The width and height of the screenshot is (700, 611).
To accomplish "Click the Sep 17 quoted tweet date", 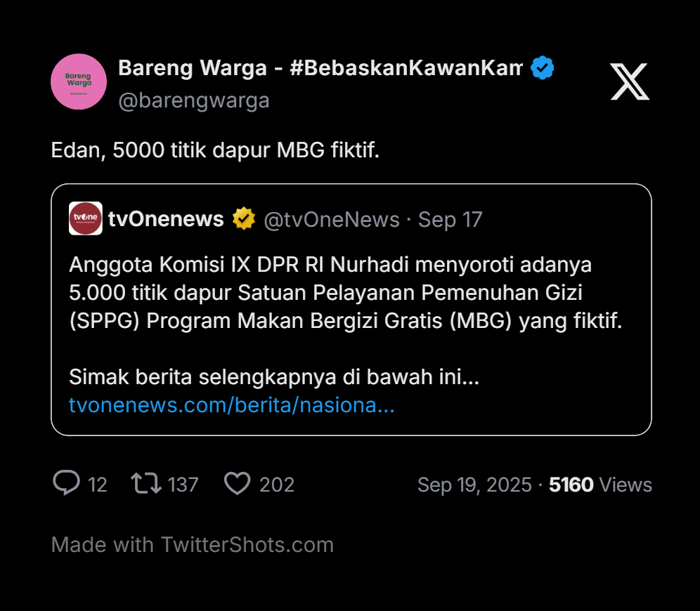I will click(451, 220).
